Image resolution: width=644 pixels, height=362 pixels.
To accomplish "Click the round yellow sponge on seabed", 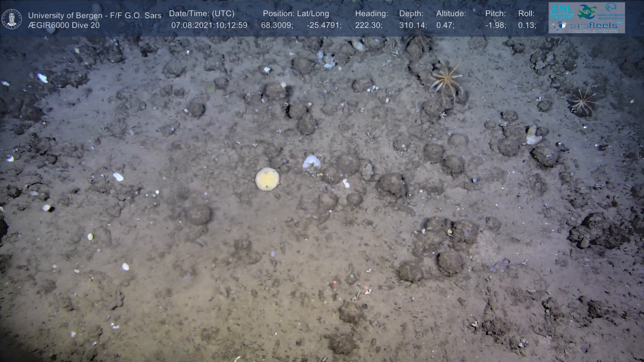I will 267,179.
